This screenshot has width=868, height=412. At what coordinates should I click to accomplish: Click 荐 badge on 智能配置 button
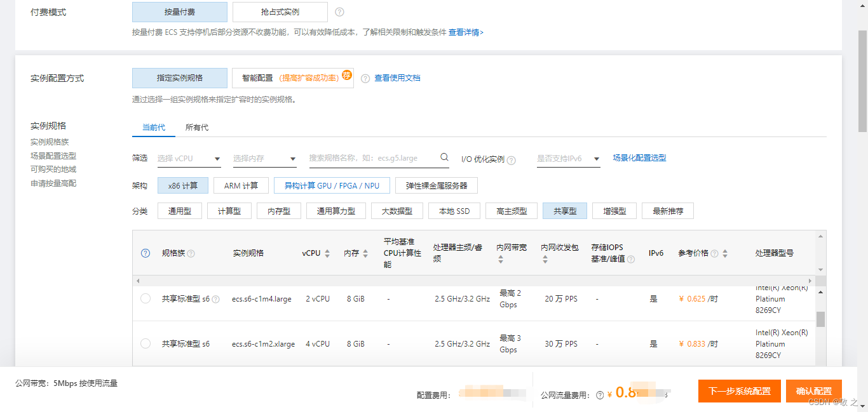tap(347, 75)
